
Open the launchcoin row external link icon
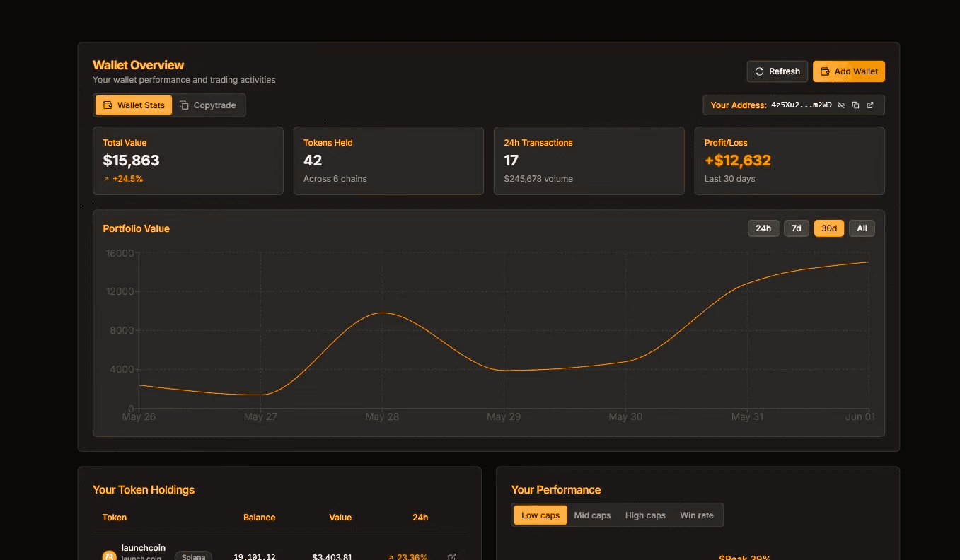(452, 556)
